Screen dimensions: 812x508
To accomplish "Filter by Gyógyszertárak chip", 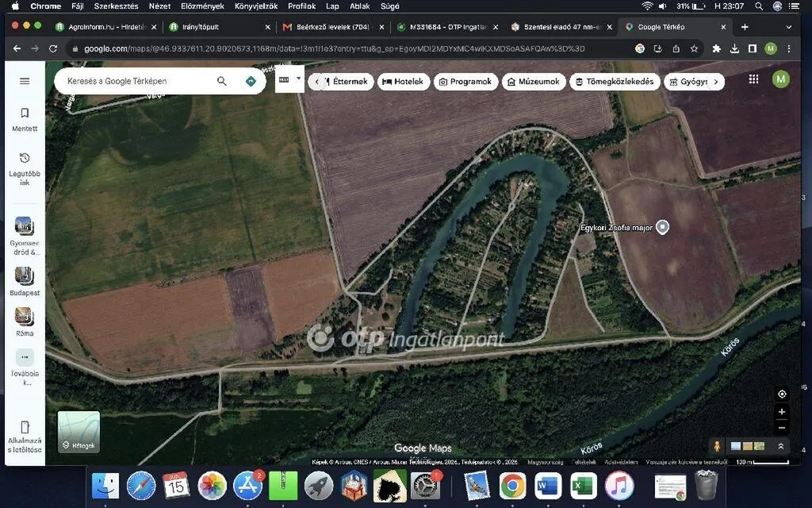I will pyautogui.click(x=688, y=82).
